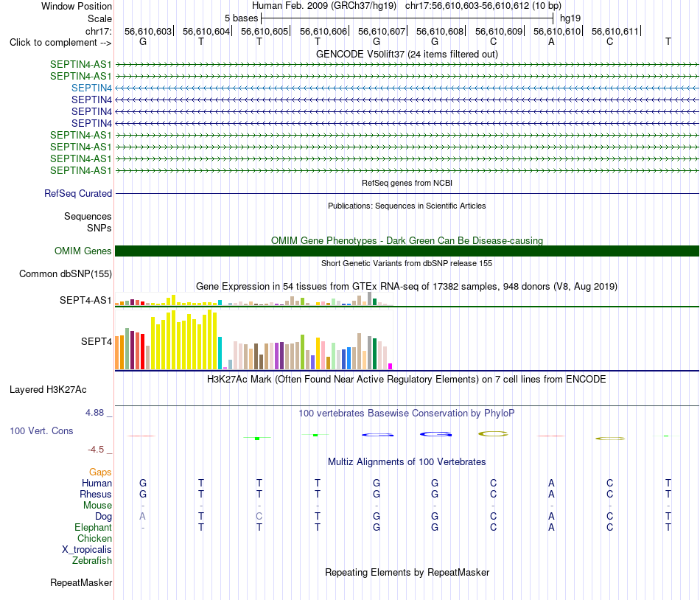
Task: Select the light-blue SEPTIN4 transcript label
Action: point(91,88)
